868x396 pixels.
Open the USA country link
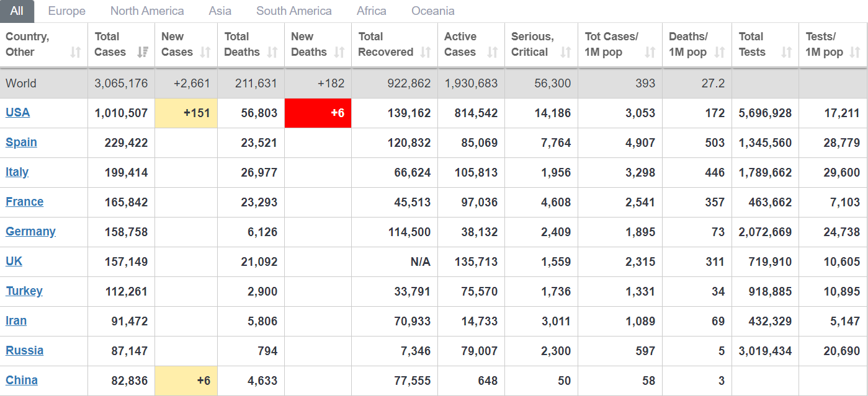click(x=18, y=112)
